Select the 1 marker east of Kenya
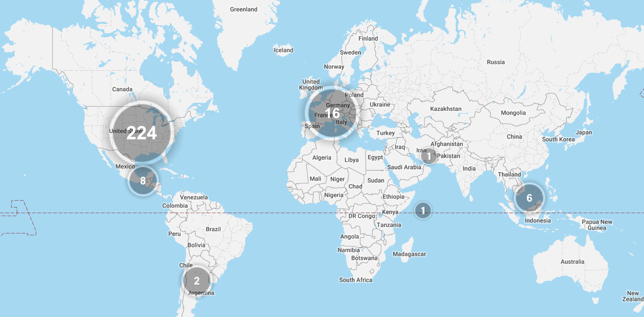 (x=423, y=210)
